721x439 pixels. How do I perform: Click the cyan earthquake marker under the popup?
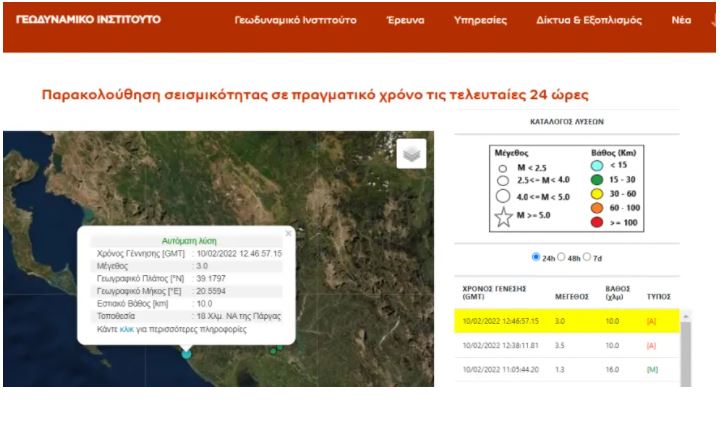click(x=186, y=353)
